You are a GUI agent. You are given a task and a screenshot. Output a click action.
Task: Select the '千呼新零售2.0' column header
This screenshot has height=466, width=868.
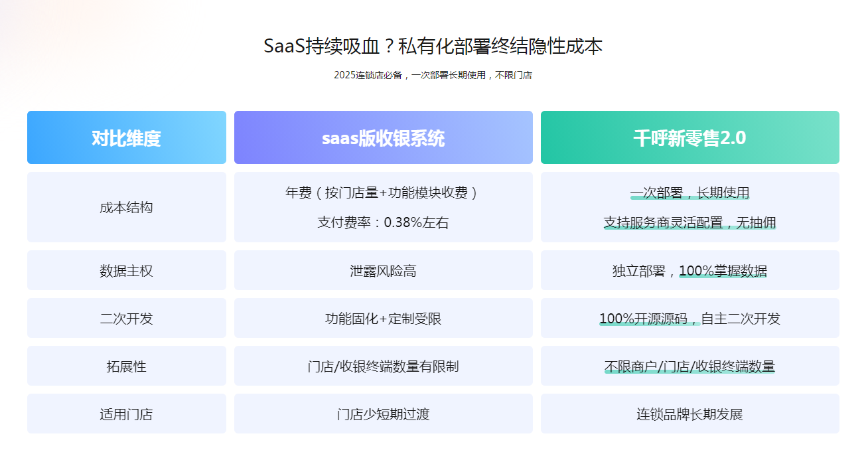point(690,137)
